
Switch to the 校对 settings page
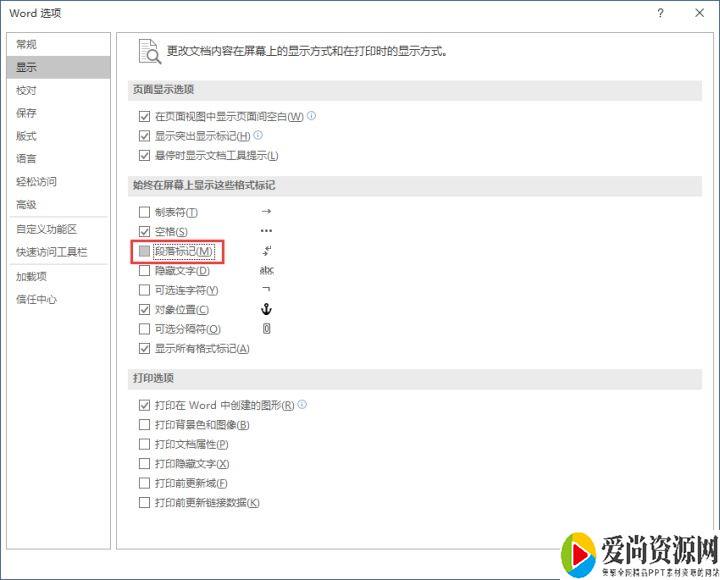pyautogui.click(x=27, y=90)
